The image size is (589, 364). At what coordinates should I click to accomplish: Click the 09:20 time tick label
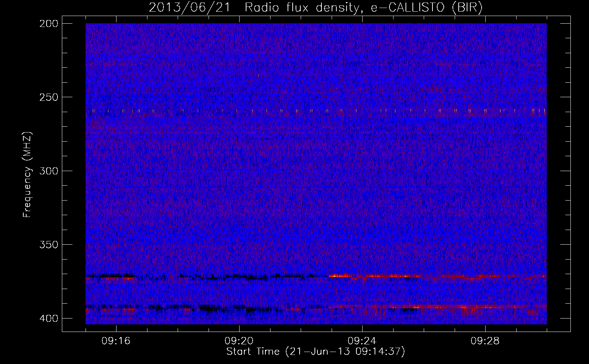[x=239, y=341]
